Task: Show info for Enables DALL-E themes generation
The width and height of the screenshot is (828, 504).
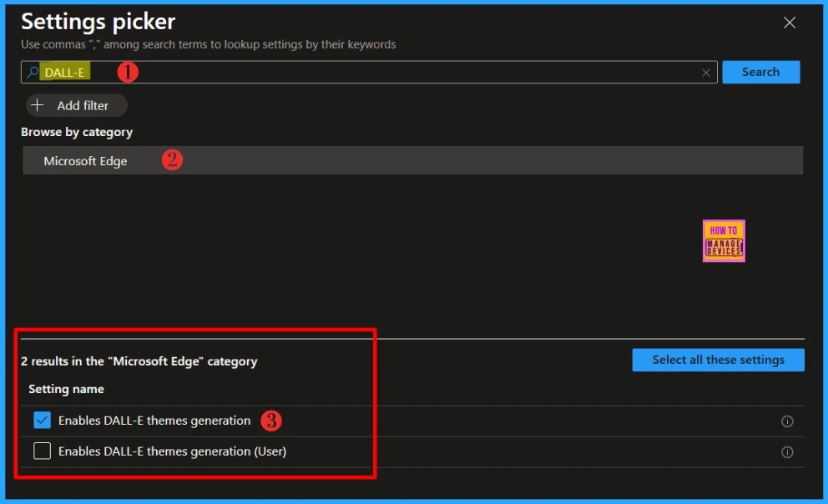Action: [787, 421]
